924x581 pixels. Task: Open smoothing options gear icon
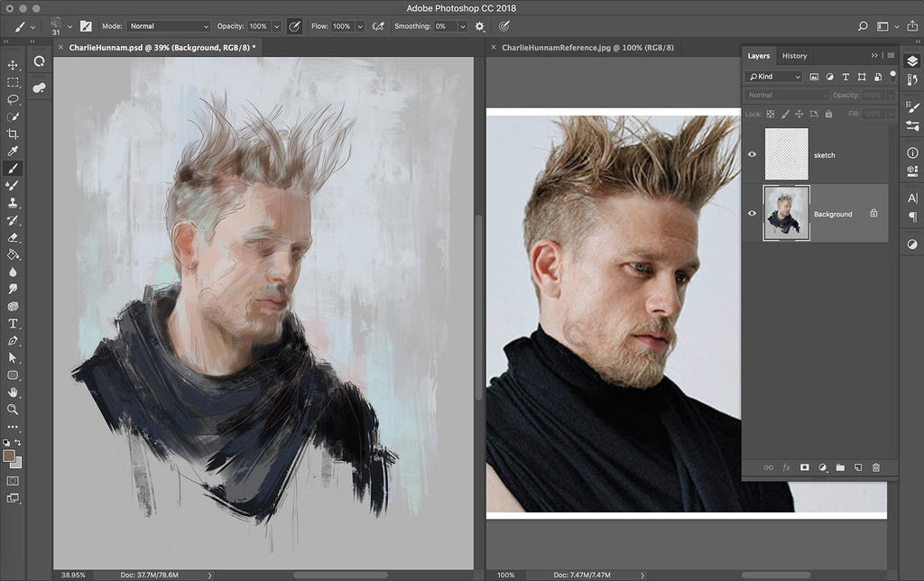(x=480, y=27)
